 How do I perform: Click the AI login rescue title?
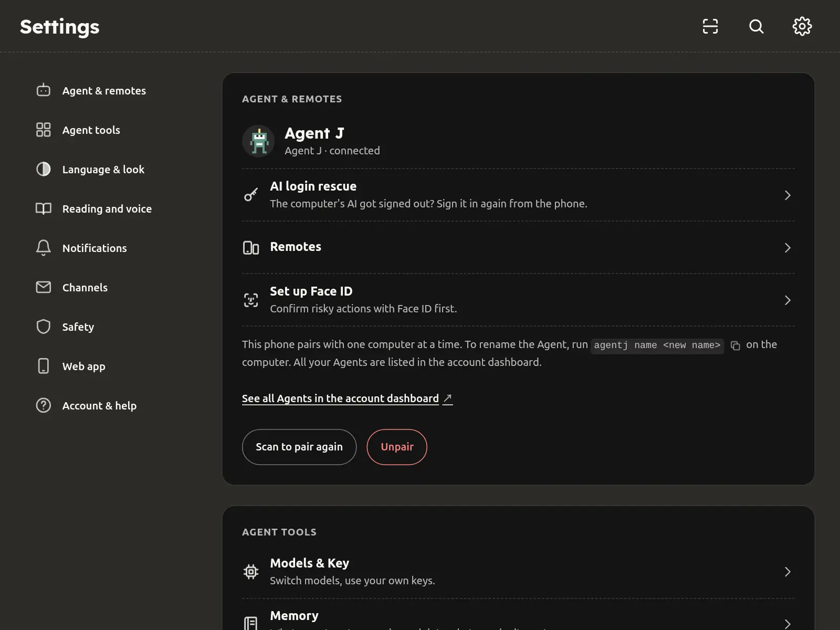tap(313, 186)
